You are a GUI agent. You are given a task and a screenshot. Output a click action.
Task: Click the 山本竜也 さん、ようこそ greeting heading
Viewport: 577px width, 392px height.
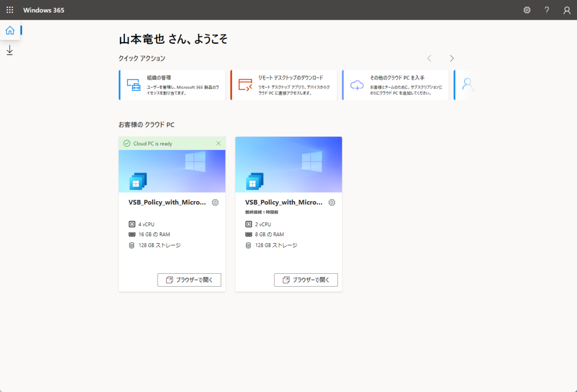173,39
